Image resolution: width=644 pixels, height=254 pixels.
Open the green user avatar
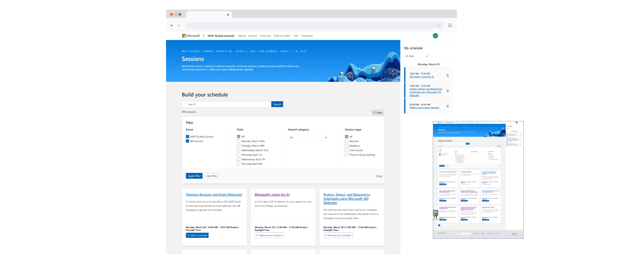(435, 36)
